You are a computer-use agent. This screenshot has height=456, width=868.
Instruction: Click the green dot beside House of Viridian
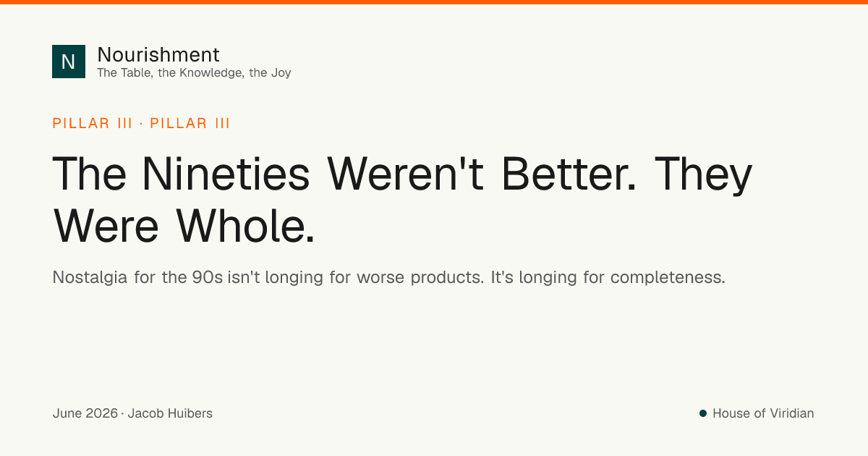point(702,413)
